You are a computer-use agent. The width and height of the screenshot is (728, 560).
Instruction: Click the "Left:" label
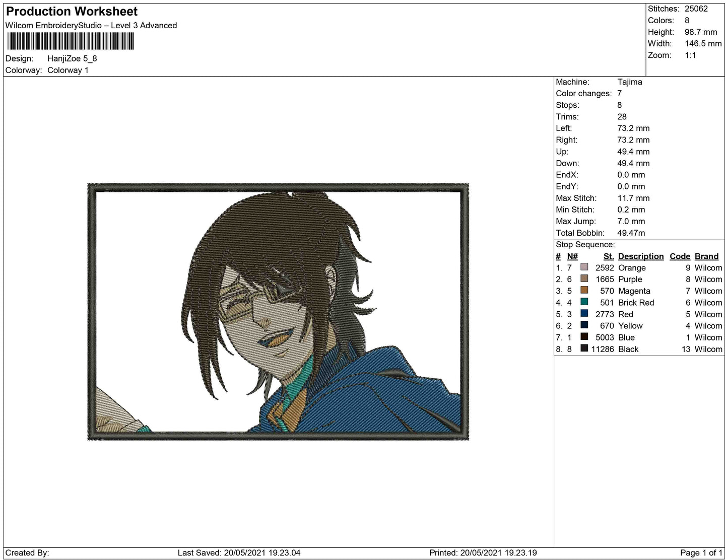pyautogui.click(x=564, y=128)
